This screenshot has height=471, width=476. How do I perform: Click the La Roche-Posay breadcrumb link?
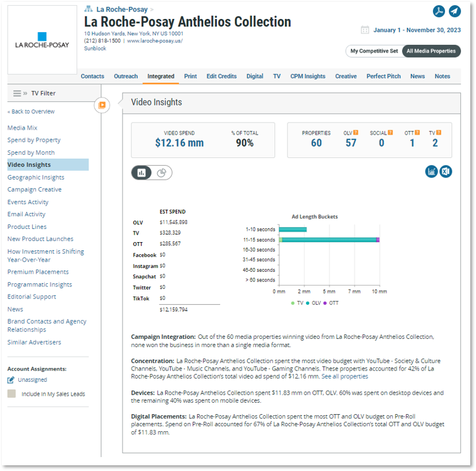point(122,9)
